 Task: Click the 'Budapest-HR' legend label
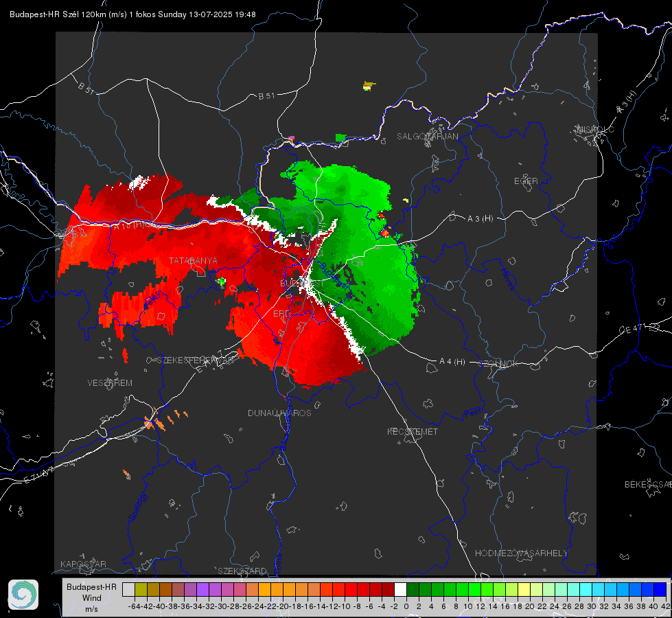coord(91,586)
